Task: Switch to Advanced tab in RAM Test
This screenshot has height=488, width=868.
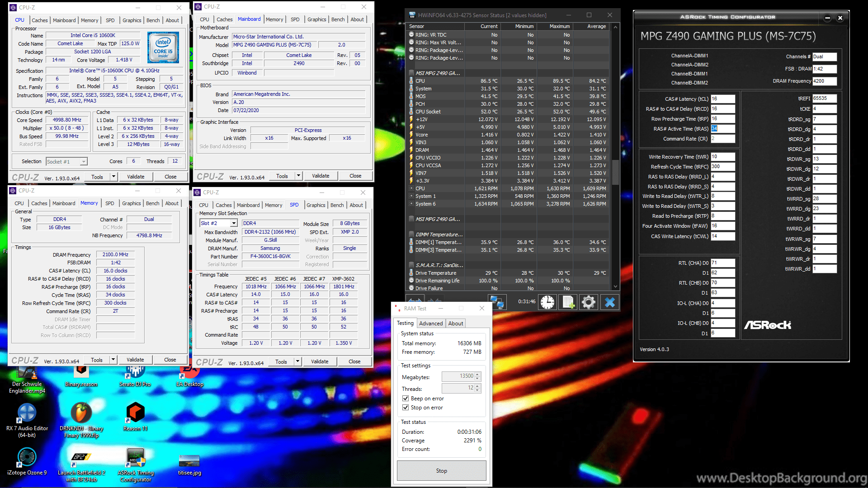Action: coord(431,324)
